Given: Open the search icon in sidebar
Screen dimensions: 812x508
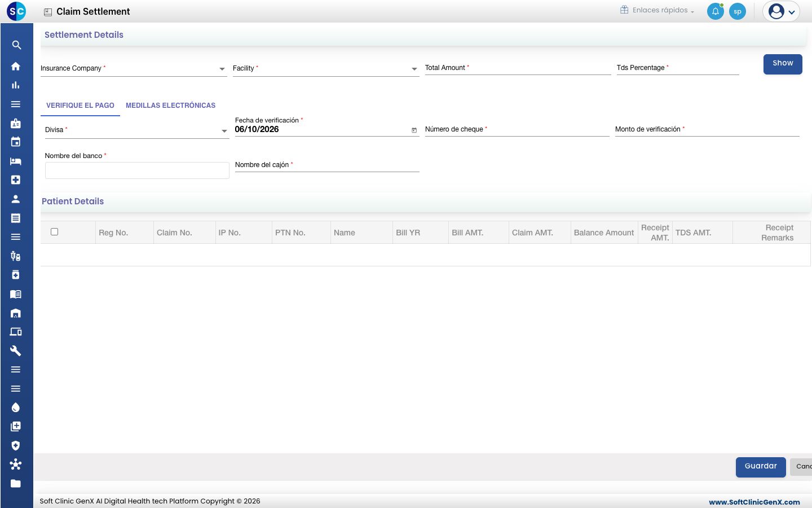Looking at the screenshot, I should 16,45.
